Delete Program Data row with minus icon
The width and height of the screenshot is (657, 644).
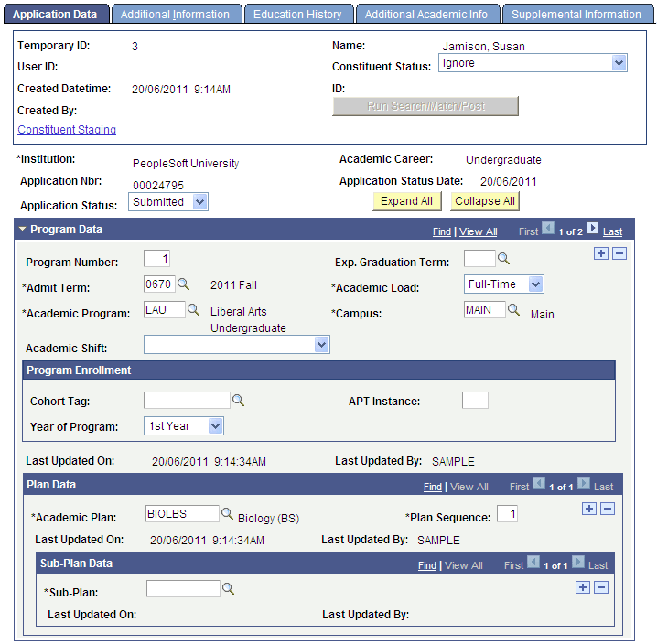pyautogui.click(x=619, y=253)
